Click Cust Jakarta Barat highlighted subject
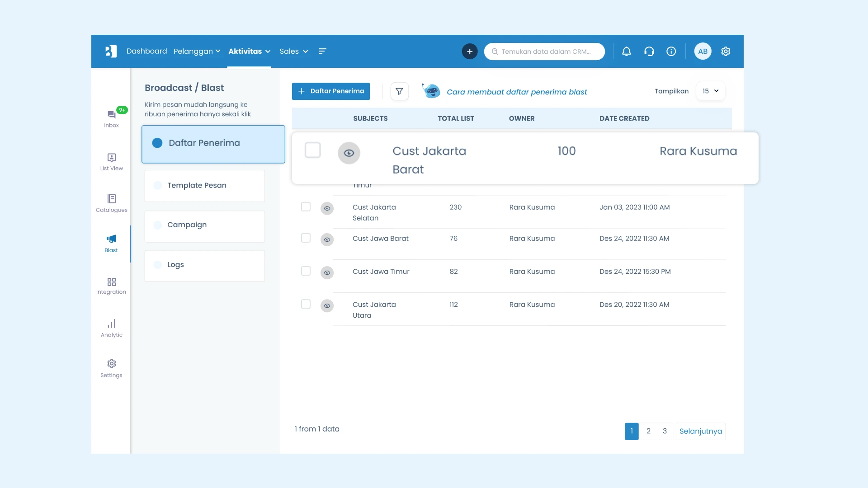 click(x=429, y=160)
